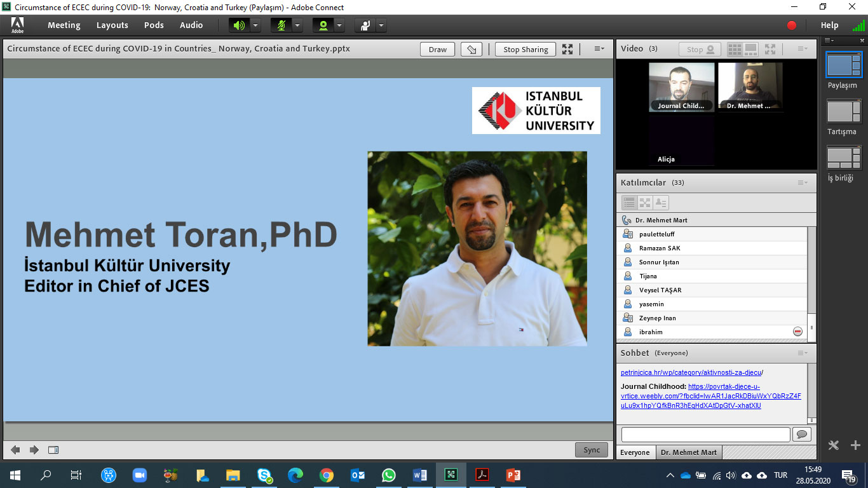Open the Layouts menu
Viewport: 868px width, 488px height.
pos(112,25)
